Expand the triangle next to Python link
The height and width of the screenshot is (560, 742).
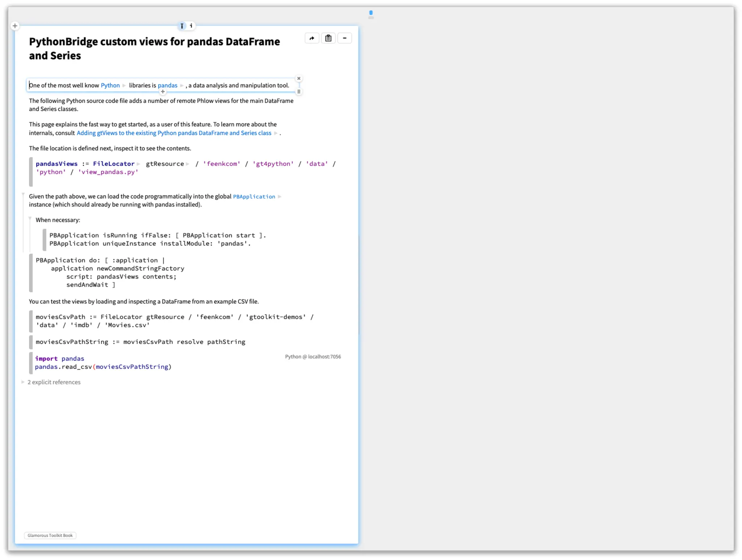pos(124,86)
